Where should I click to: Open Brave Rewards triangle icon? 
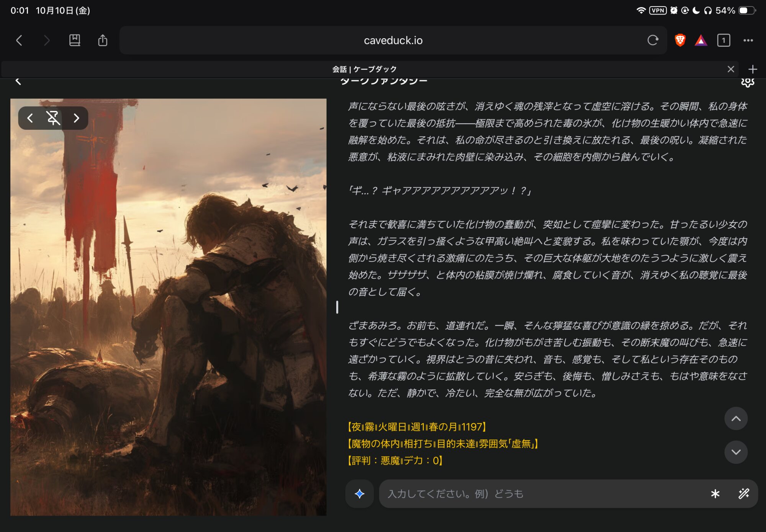coord(701,40)
